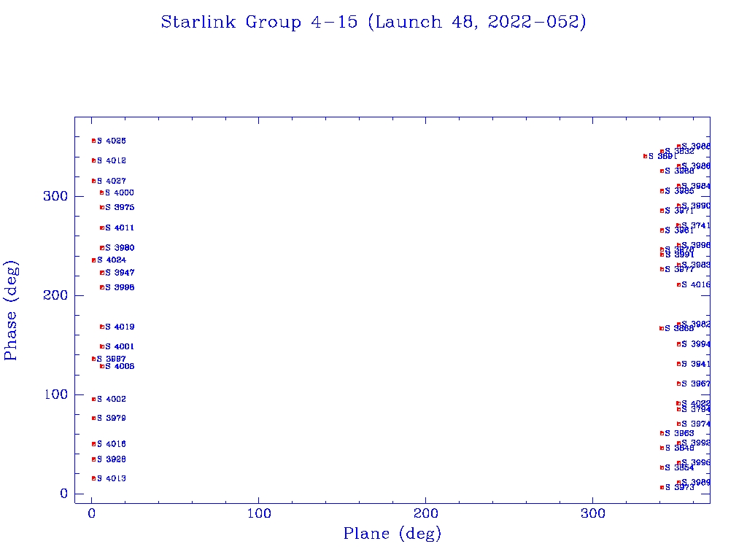The width and height of the screenshot is (747, 560).
Task: Select the label "S 3947"
Action: (120, 273)
